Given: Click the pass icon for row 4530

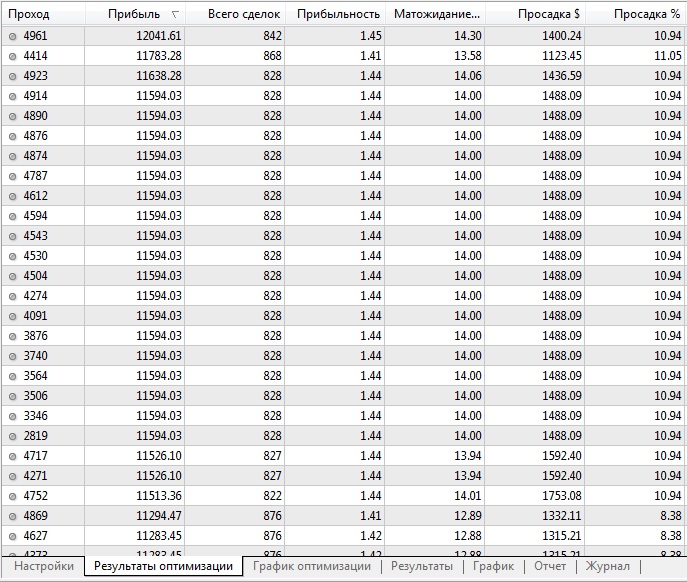Looking at the screenshot, I should click(13, 256).
